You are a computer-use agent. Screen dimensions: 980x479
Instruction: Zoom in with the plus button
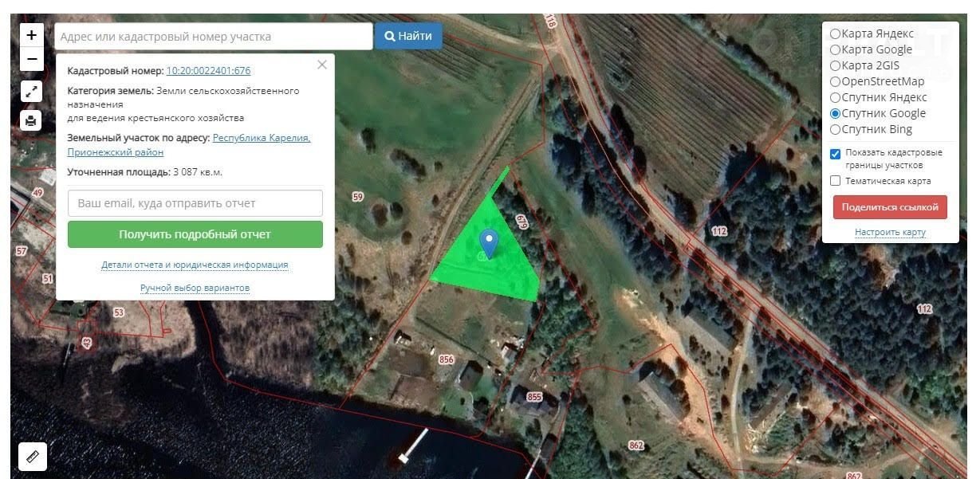pyautogui.click(x=31, y=35)
